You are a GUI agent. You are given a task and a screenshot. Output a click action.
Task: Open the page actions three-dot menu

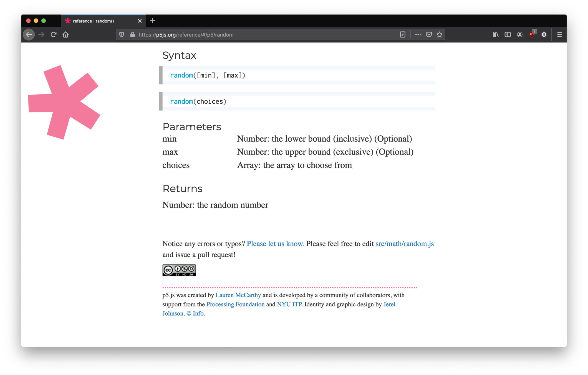[418, 35]
